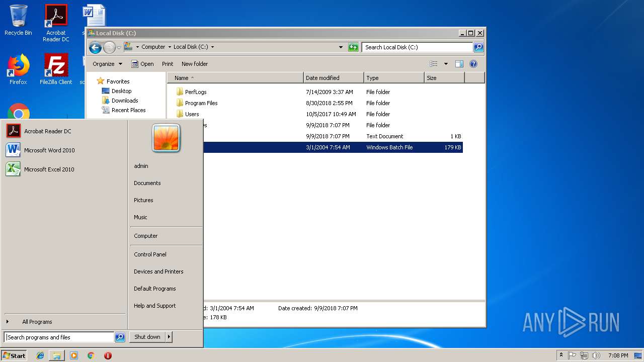Focus Search programs and files field

click(59, 337)
